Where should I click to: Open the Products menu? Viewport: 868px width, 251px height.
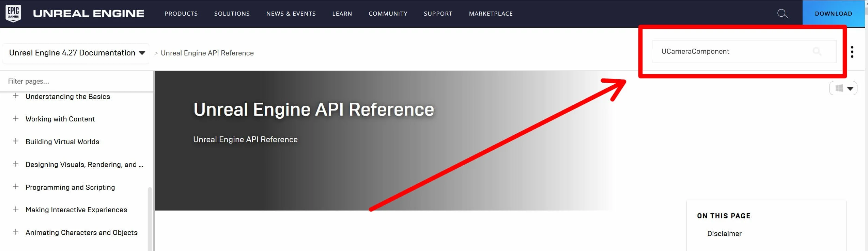pos(181,14)
